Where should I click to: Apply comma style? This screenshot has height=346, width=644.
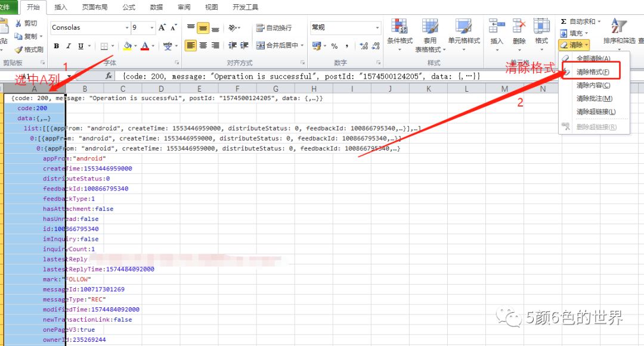click(347, 46)
